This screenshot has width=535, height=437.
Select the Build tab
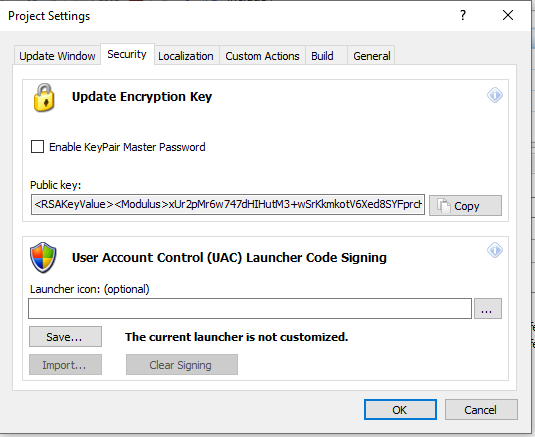pyautogui.click(x=322, y=56)
